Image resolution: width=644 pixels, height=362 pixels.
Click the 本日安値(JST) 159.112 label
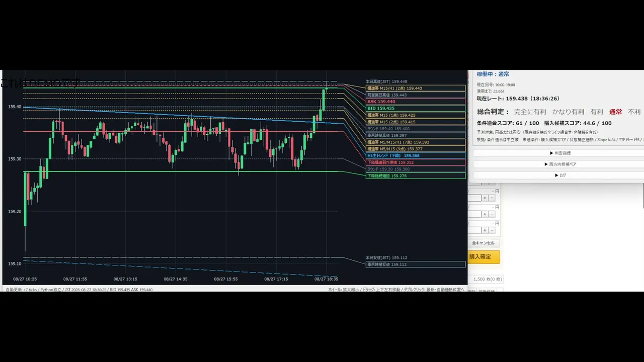[386, 257]
